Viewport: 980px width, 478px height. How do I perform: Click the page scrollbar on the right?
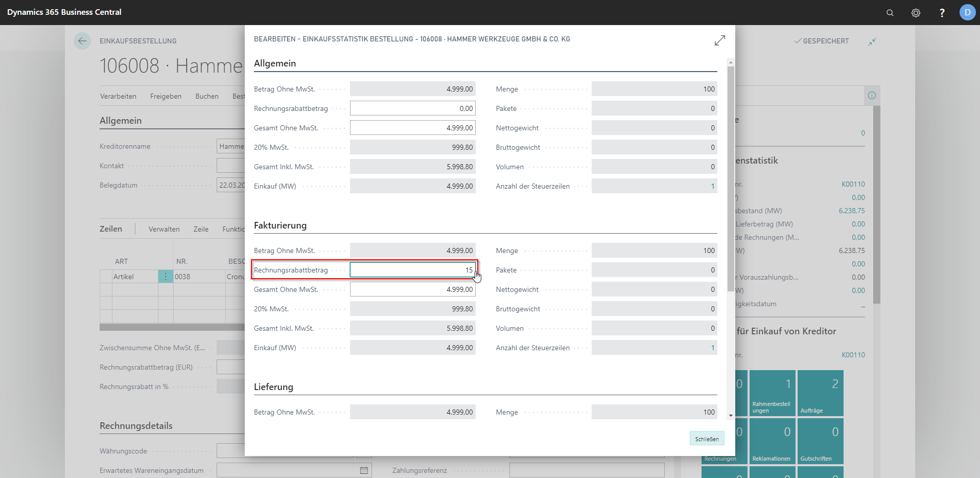pos(877,204)
